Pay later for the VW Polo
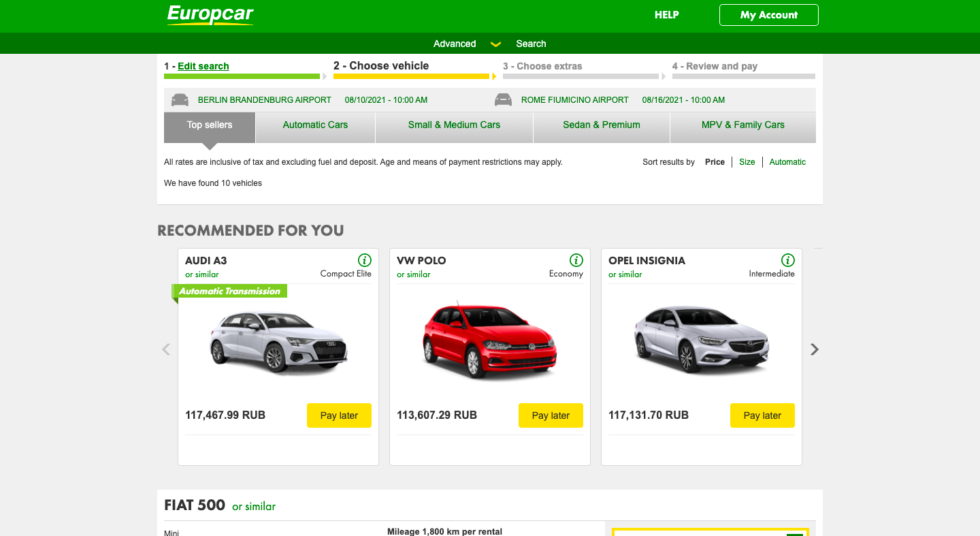The height and width of the screenshot is (536, 980). click(x=551, y=415)
